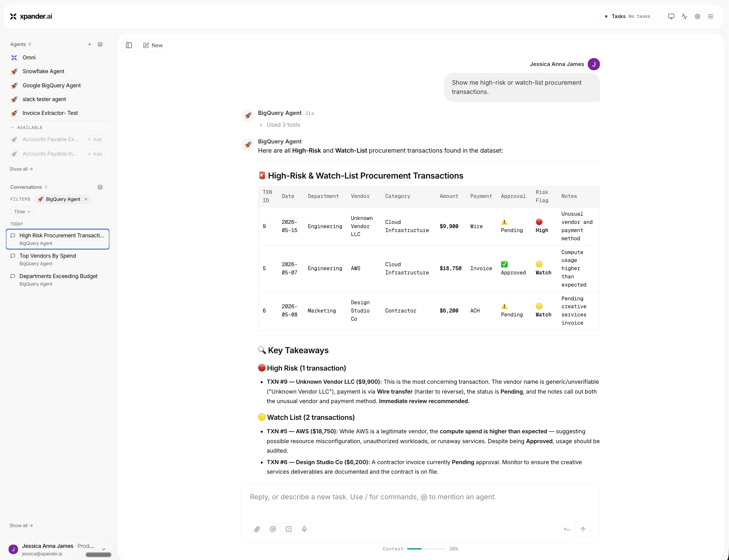Click the Wire payment cell

tap(476, 226)
